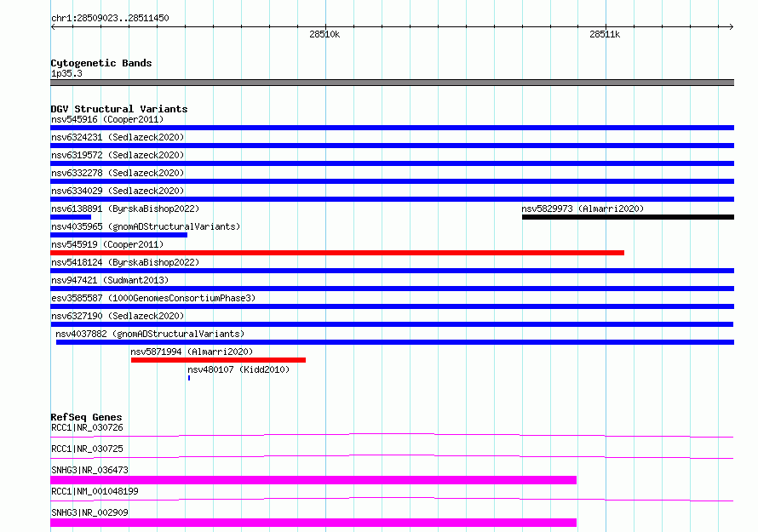Click the magenta intron line under RCC1|NR_030725
Screen dimensions: 758x532
[x=392, y=456]
